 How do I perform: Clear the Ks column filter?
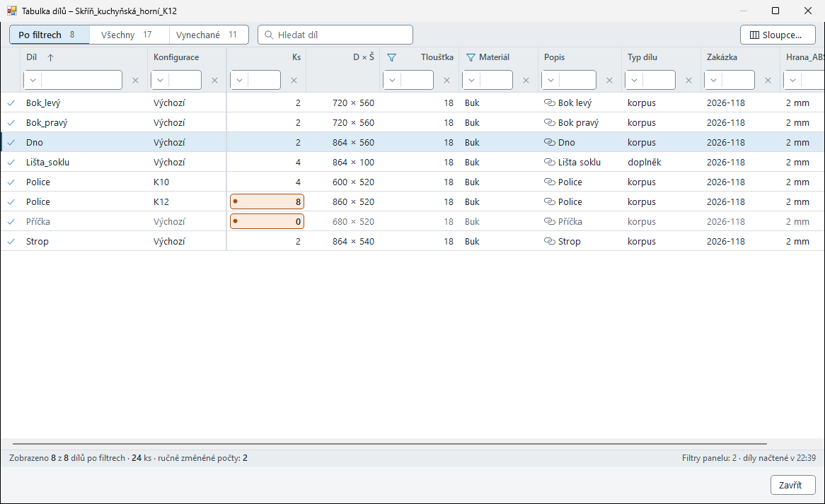click(x=294, y=81)
